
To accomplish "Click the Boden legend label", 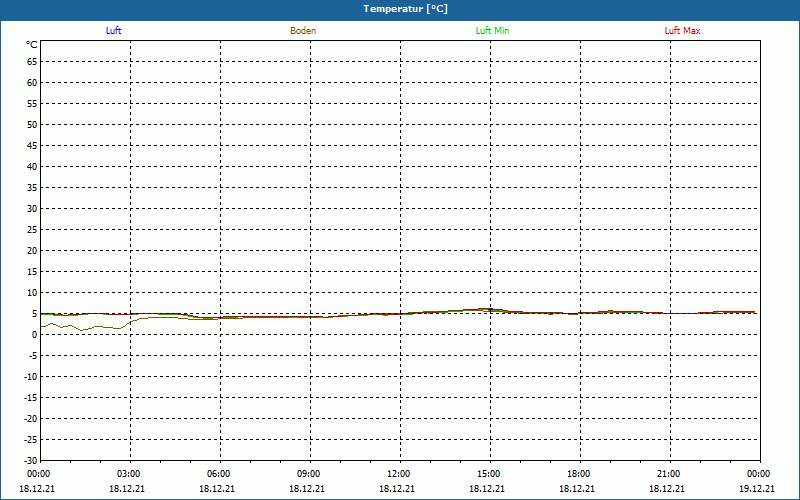I will point(303,31).
